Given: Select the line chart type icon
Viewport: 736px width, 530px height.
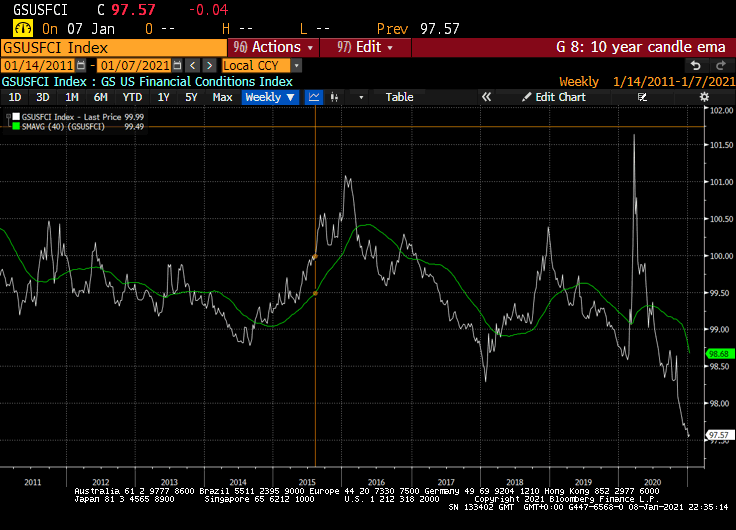Looking at the screenshot, I should (314, 97).
